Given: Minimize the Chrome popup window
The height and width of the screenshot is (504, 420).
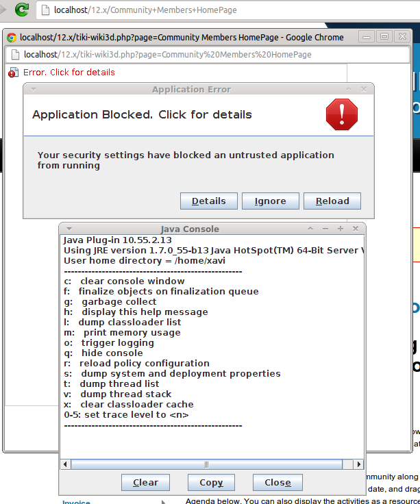Looking at the screenshot, I should tap(367, 37).
